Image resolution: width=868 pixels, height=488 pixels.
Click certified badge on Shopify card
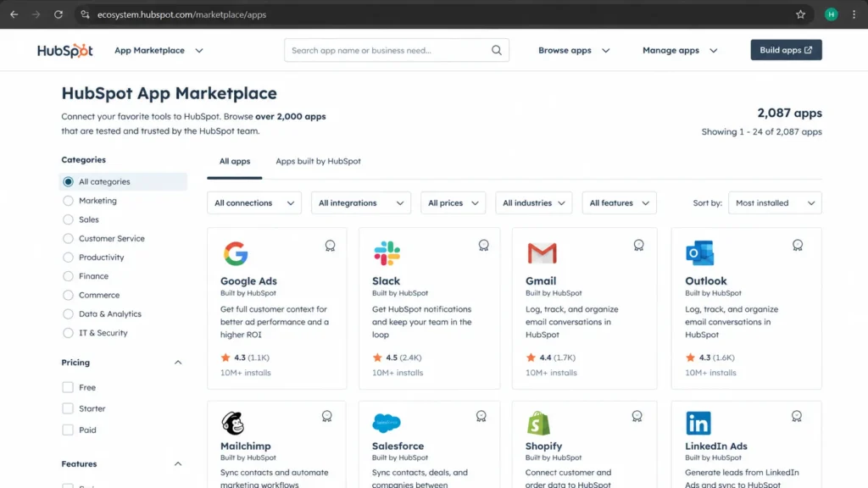tap(637, 416)
